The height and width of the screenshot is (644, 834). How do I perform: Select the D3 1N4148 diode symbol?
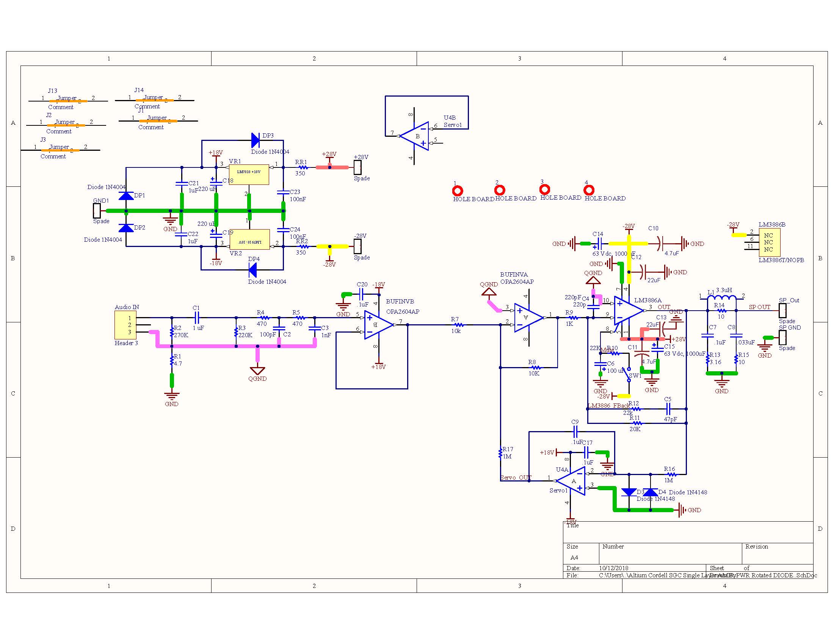click(629, 492)
